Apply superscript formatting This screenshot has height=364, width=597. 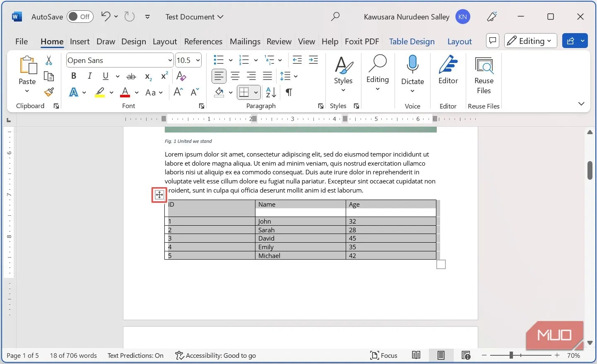pyautogui.click(x=164, y=76)
